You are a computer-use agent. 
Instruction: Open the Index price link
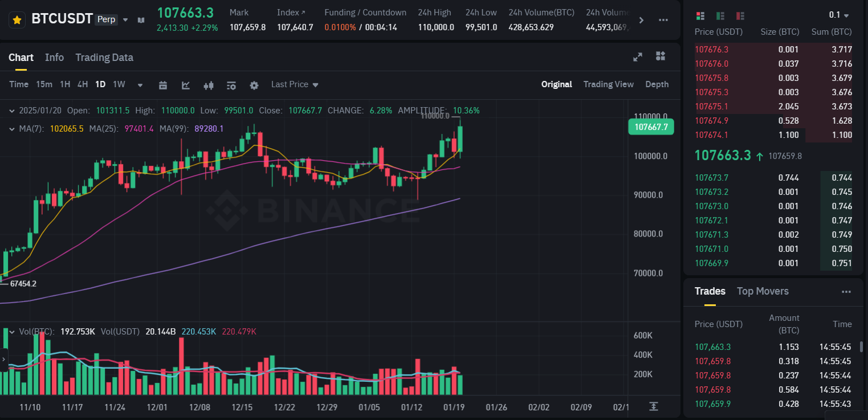(x=291, y=13)
